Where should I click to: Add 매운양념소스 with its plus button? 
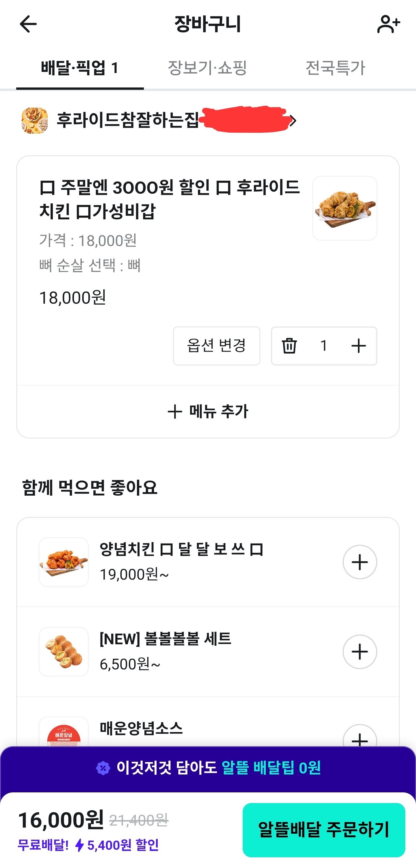pyautogui.click(x=359, y=738)
